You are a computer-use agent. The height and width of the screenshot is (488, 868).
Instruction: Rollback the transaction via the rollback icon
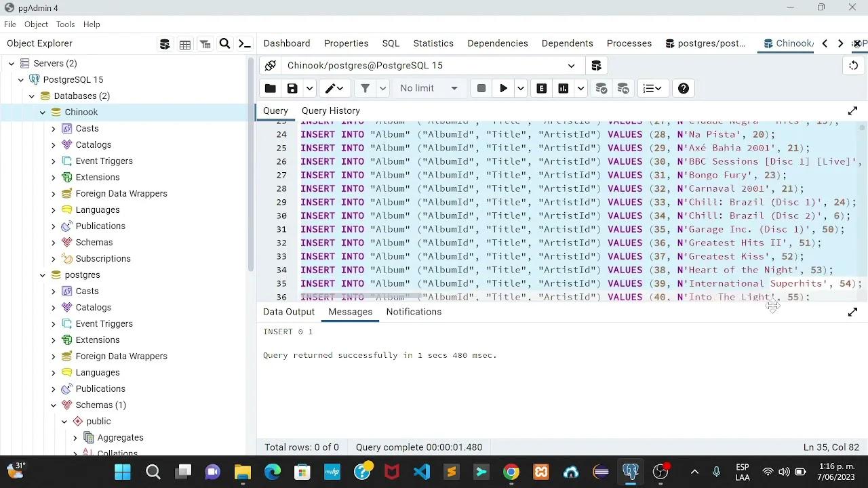coord(623,88)
